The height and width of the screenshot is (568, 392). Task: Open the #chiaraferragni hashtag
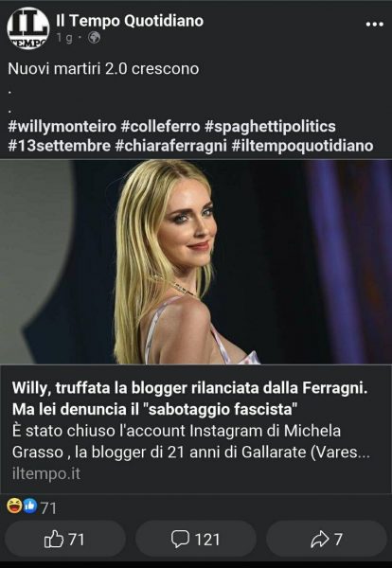(170, 146)
